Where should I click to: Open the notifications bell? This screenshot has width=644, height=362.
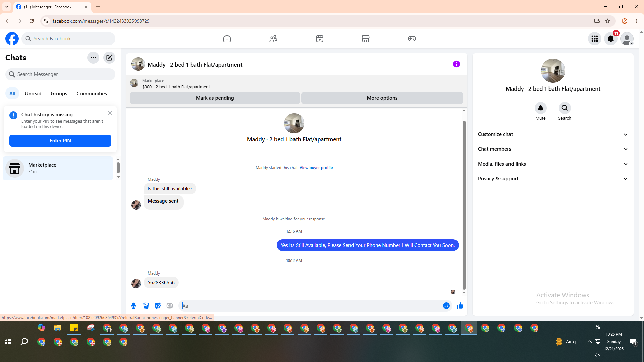pos(611,39)
